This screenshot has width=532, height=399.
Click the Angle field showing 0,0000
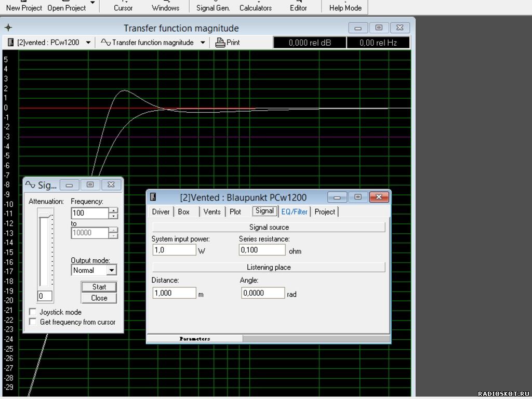coord(263,293)
